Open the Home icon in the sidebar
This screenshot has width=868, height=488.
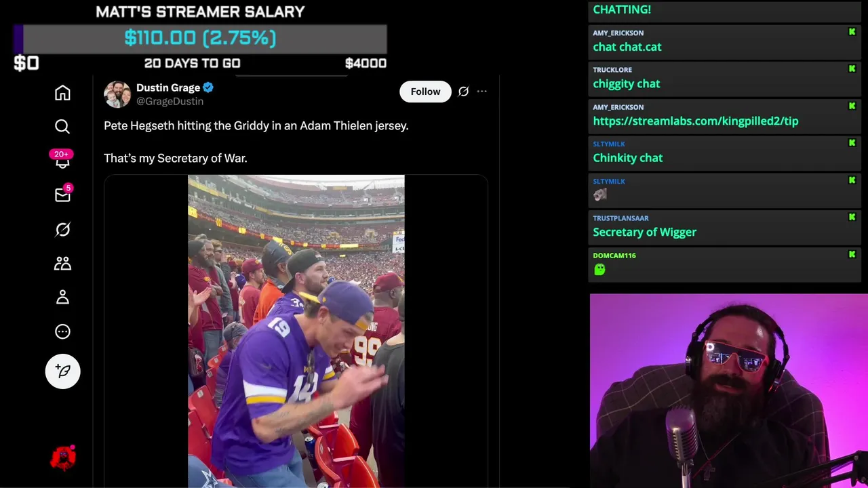point(62,93)
